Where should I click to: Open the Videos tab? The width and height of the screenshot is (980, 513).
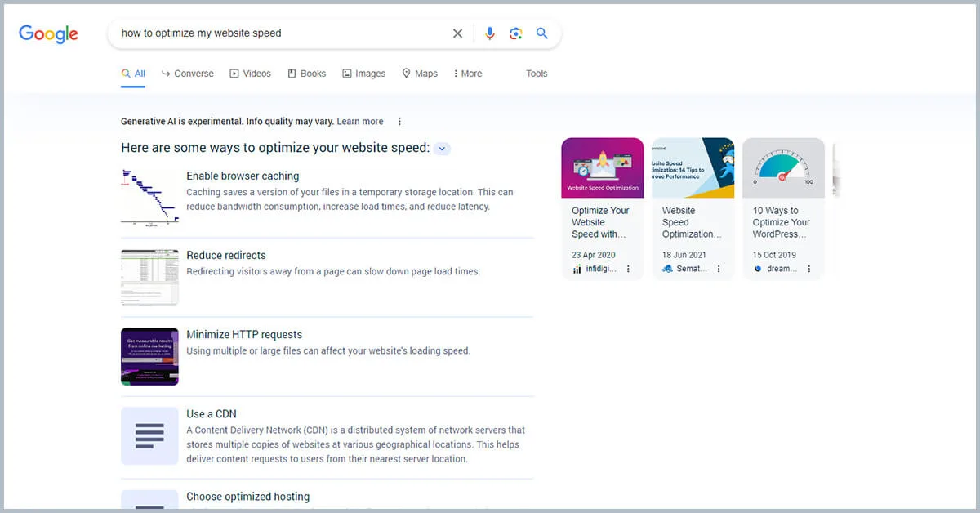pos(250,74)
